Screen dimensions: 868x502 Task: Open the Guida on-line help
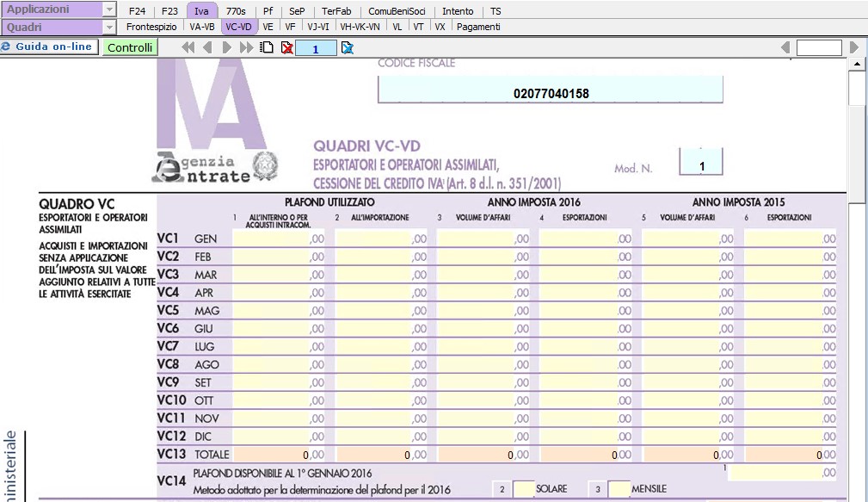(49, 47)
